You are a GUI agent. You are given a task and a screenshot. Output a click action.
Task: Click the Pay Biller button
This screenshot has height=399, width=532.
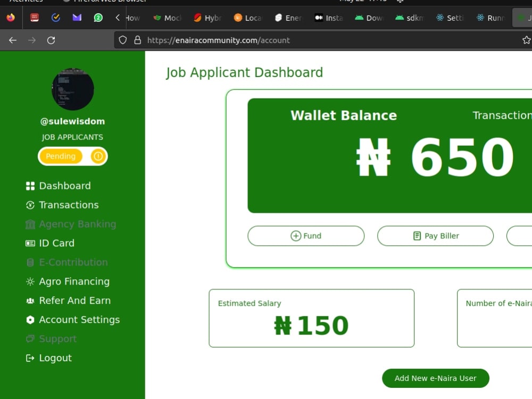(x=435, y=236)
